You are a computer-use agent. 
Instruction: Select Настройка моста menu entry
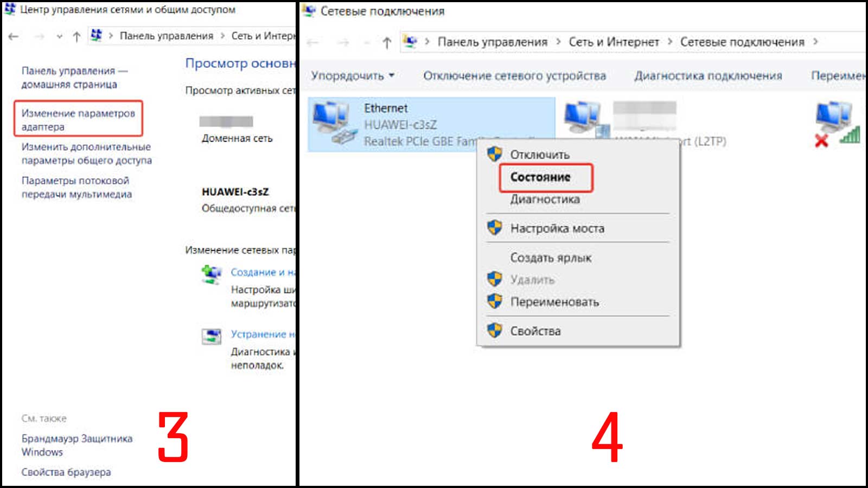point(557,228)
